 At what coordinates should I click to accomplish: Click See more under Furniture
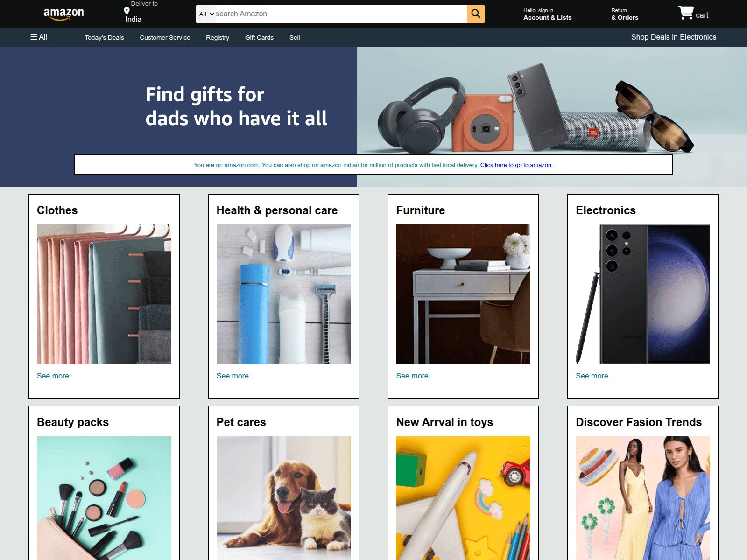(412, 376)
